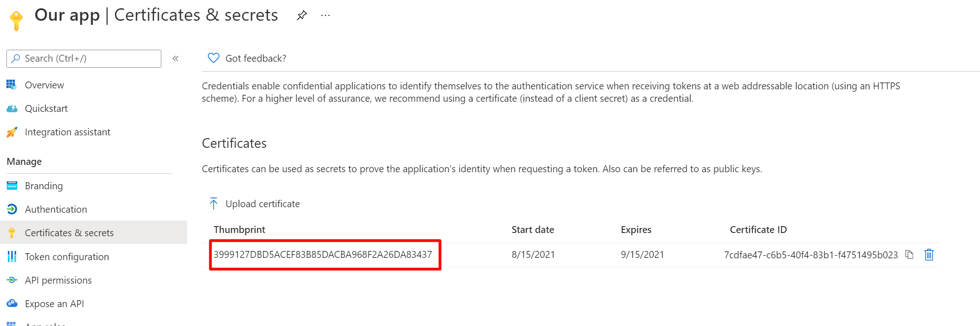Navigate to Authentication settings
The width and height of the screenshot is (980, 326).
[x=56, y=210]
